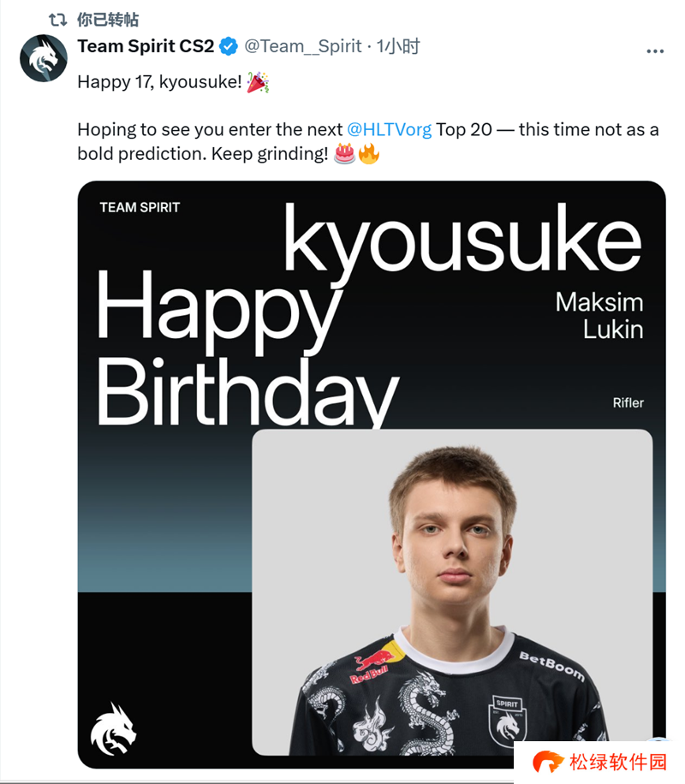685x784 pixels.
Task: Click the fire emoji in the post
Action: (x=368, y=155)
